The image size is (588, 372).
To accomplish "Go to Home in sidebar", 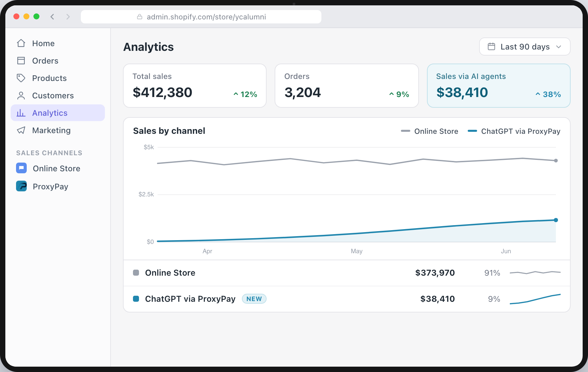I will coord(58,43).
